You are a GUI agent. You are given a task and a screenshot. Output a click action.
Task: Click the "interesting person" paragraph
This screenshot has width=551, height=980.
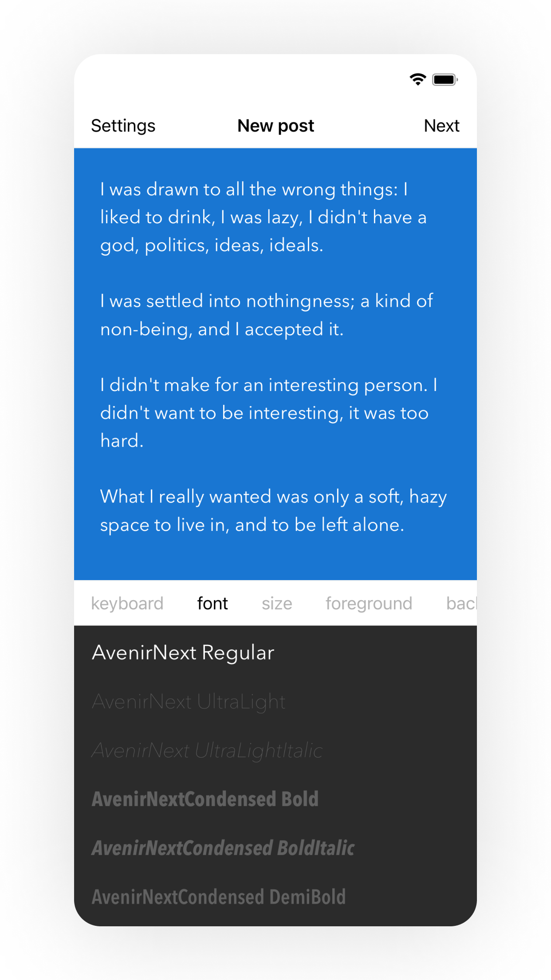pyautogui.click(x=268, y=412)
